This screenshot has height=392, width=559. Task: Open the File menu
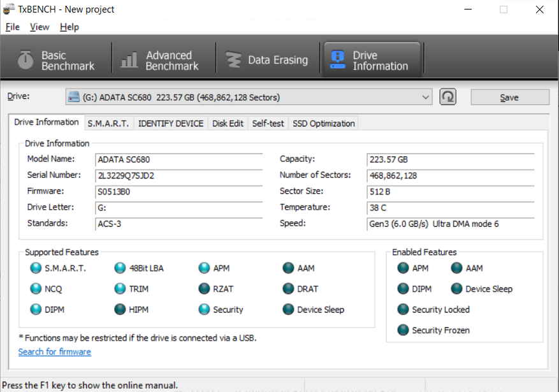click(13, 27)
